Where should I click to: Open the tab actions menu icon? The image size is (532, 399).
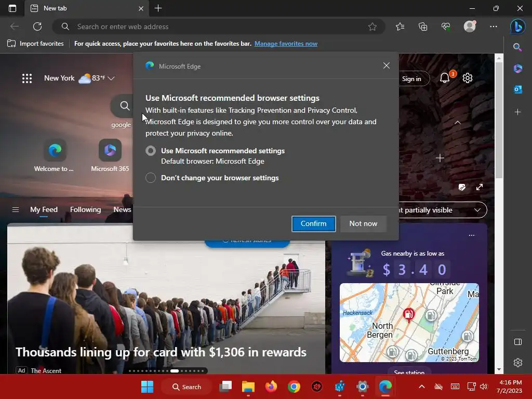coord(12,8)
